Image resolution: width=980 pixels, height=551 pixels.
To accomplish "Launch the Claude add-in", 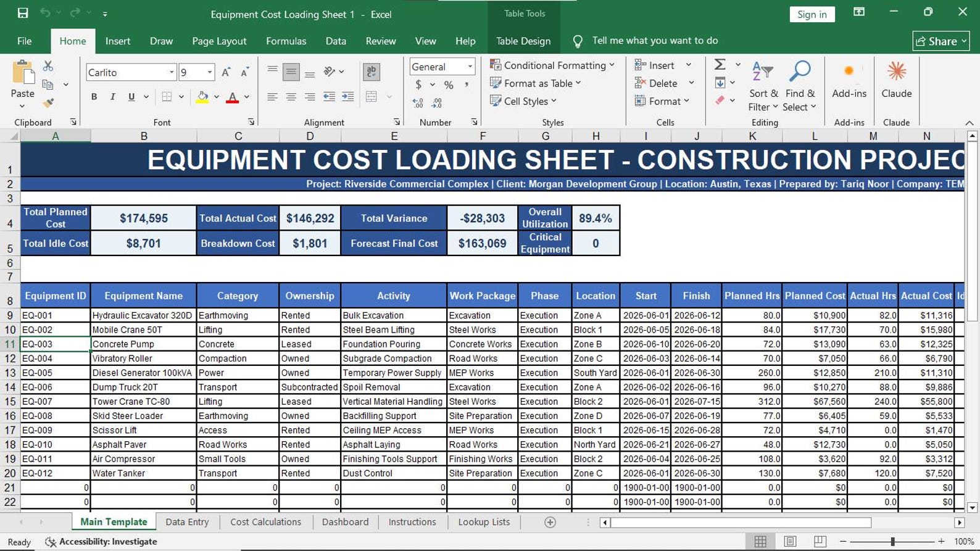I will 897,80.
